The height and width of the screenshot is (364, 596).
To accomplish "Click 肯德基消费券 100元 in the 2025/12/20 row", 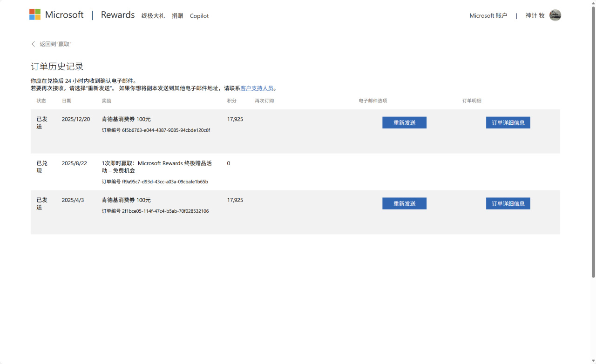I will click(126, 119).
